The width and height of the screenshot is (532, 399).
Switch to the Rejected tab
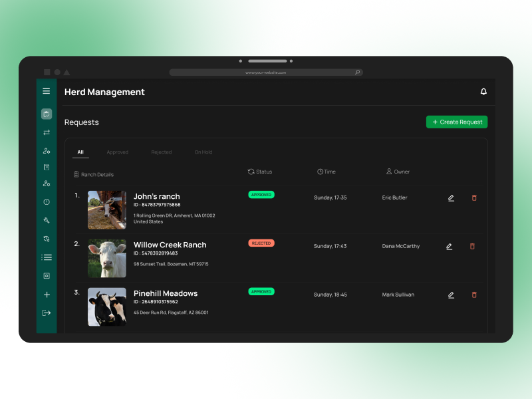161,152
